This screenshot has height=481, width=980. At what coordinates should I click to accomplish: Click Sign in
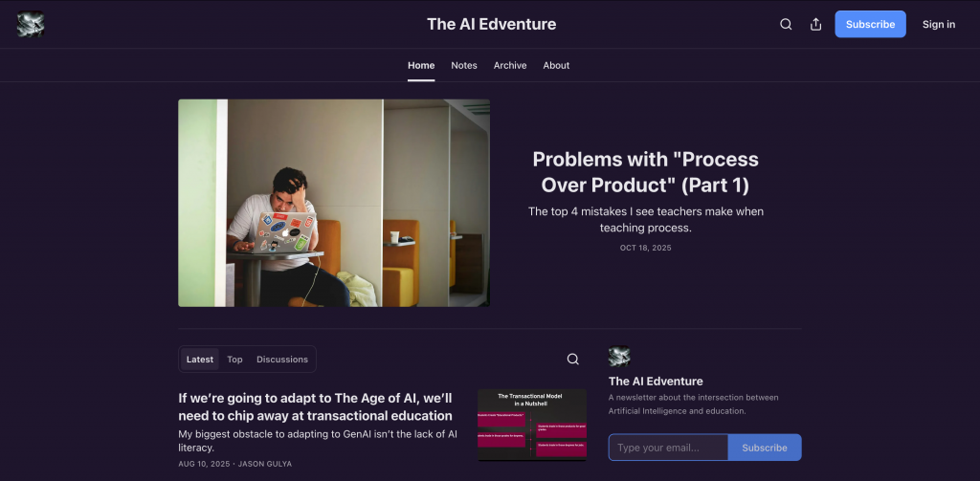(x=939, y=24)
